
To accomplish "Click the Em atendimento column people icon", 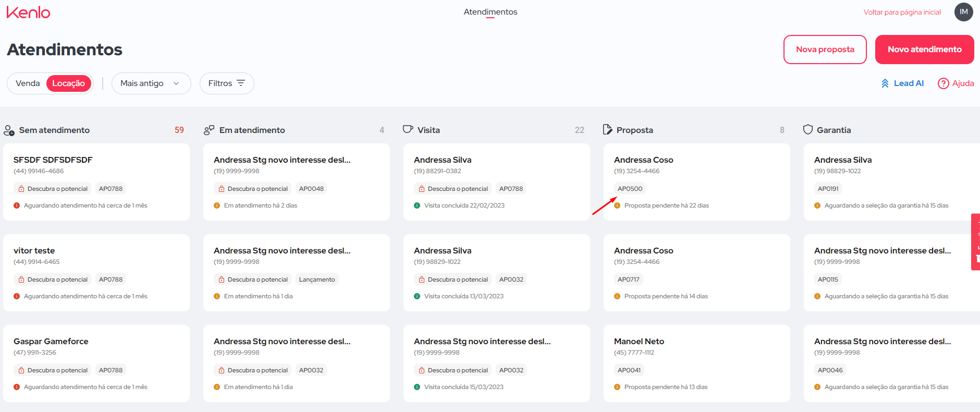I will 209,130.
